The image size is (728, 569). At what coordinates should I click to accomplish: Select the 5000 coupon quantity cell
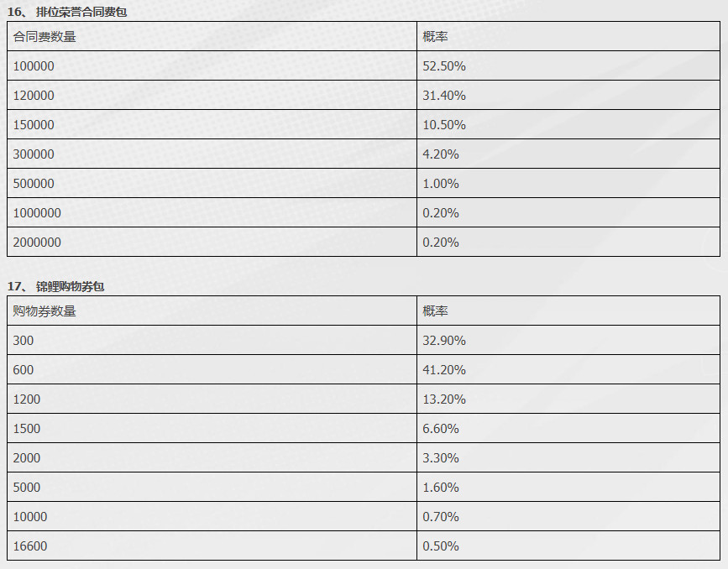pyautogui.click(x=212, y=487)
